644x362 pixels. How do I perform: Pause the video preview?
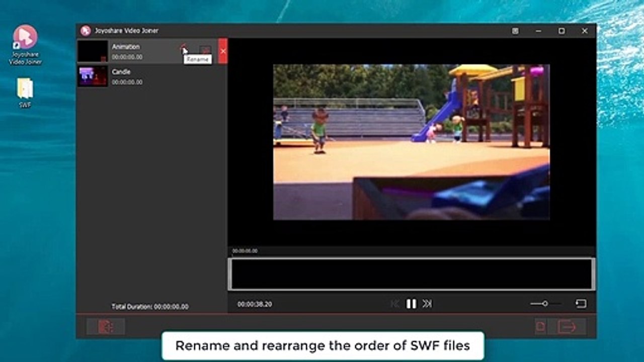[x=411, y=304]
